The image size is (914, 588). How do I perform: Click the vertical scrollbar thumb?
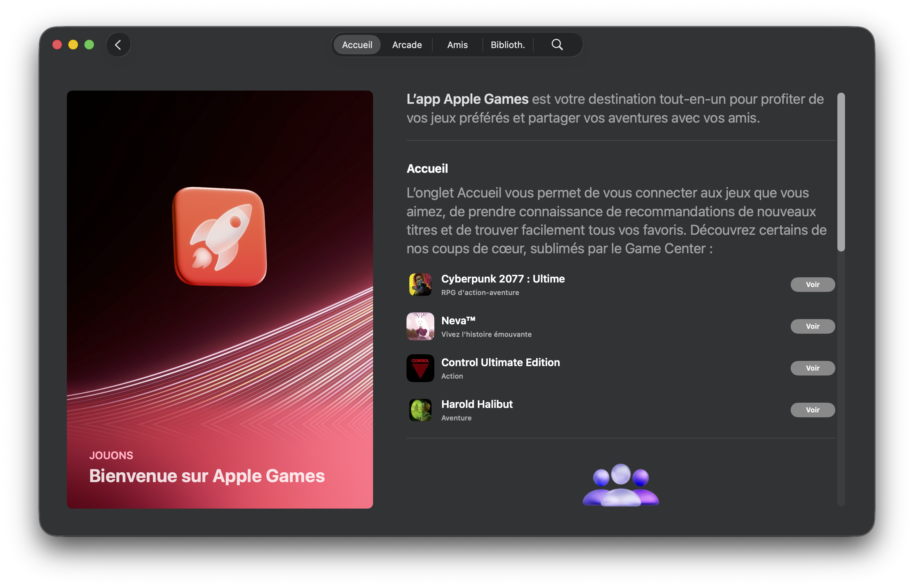(x=841, y=172)
